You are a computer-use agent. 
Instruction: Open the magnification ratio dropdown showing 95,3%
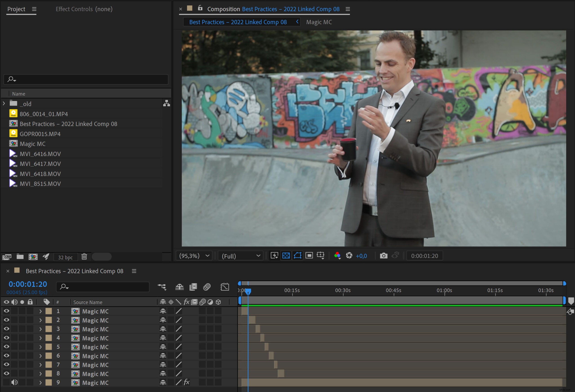point(194,256)
